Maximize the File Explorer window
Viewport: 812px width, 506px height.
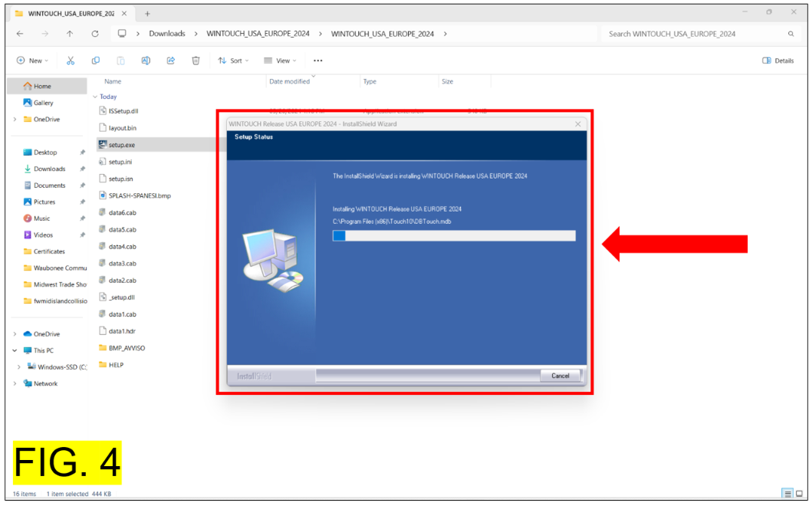tap(769, 11)
